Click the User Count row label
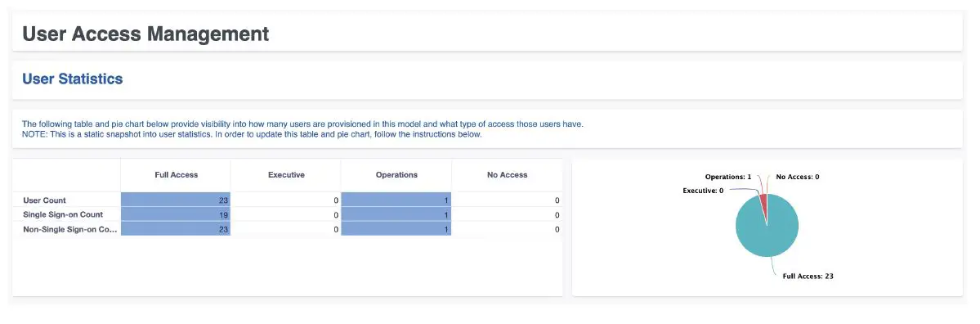The width and height of the screenshot is (980, 324). (44, 200)
